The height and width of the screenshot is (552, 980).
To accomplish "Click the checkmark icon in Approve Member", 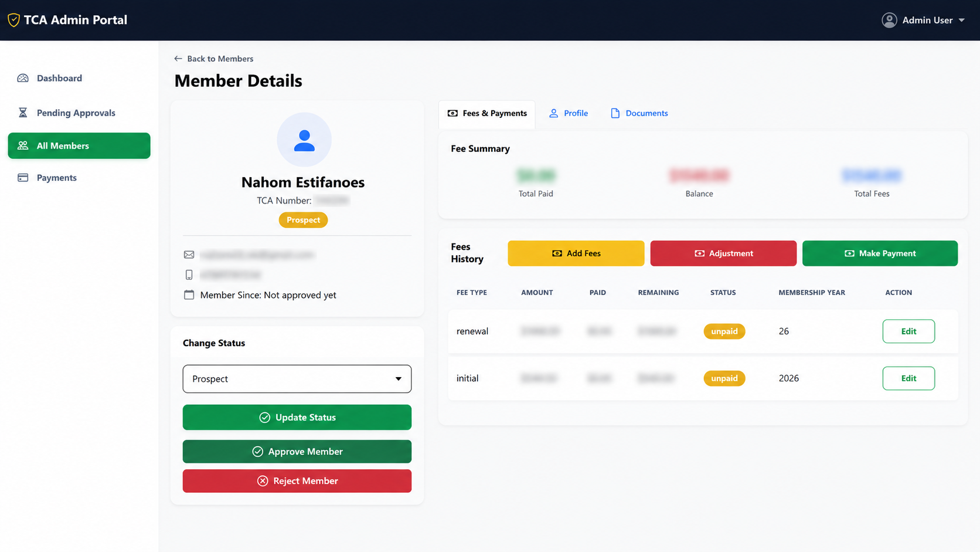I will (x=257, y=452).
